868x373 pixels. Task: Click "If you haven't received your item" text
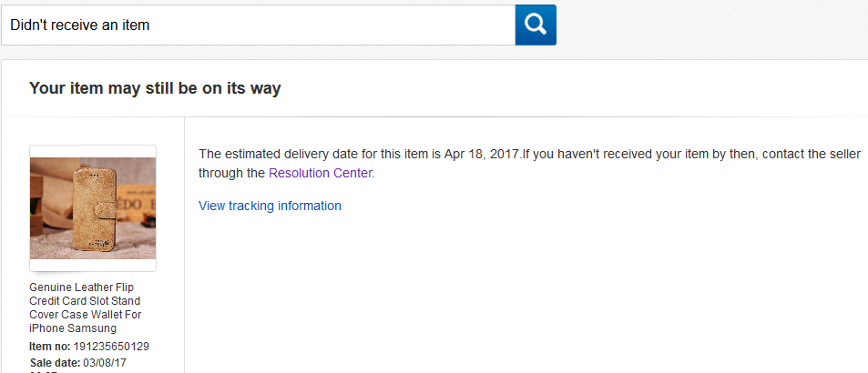tap(619, 154)
